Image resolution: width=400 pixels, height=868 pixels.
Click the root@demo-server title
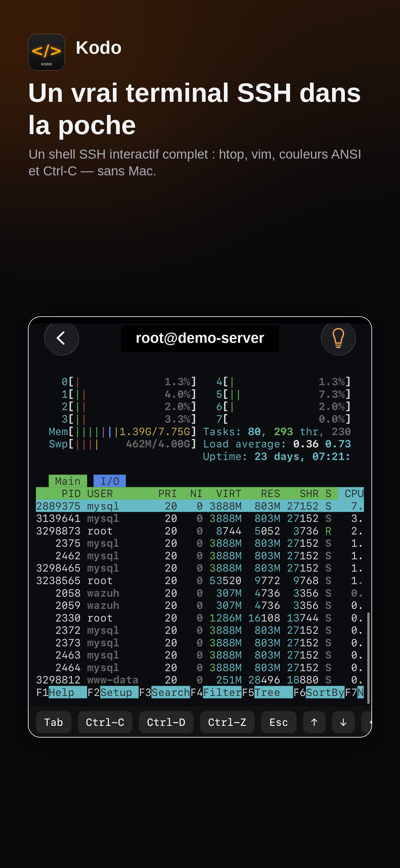[200, 338]
